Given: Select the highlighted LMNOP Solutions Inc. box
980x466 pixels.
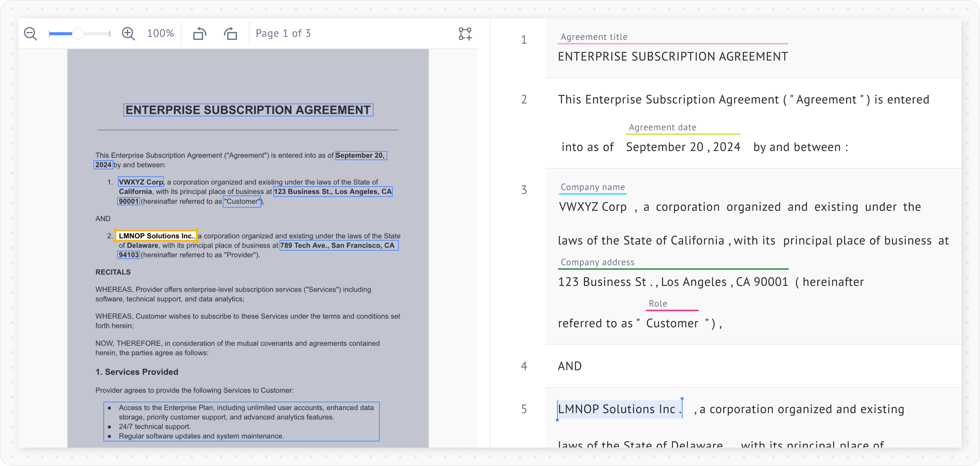Looking at the screenshot, I should (x=156, y=236).
